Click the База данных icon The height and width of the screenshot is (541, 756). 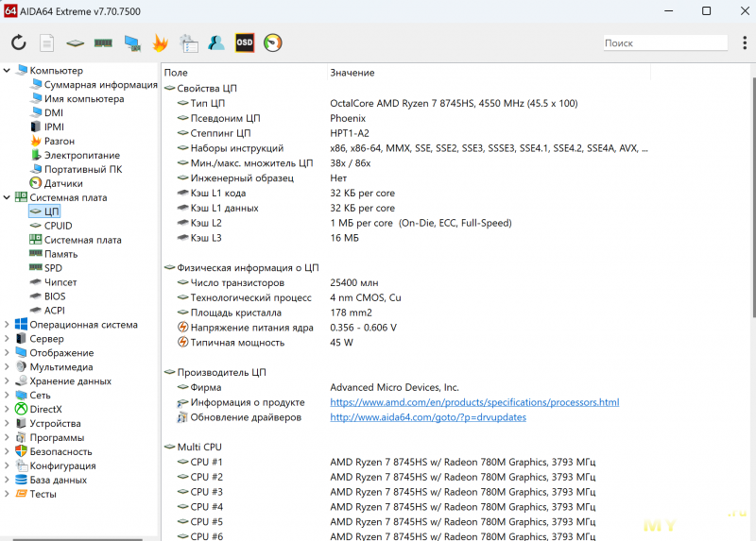click(21, 480)
